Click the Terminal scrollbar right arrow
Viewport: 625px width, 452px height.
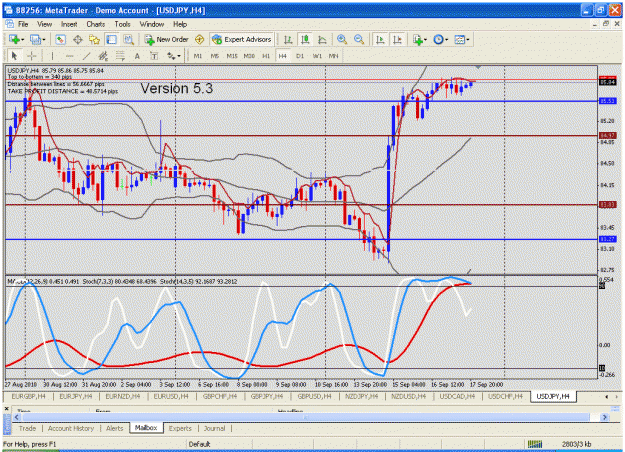(x=605, y=417)
